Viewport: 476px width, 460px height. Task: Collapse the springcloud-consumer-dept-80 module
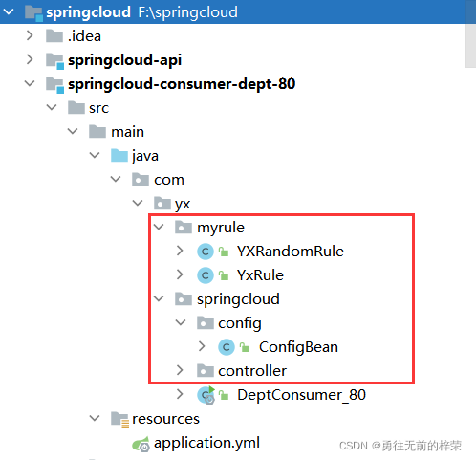click(30, 83)
